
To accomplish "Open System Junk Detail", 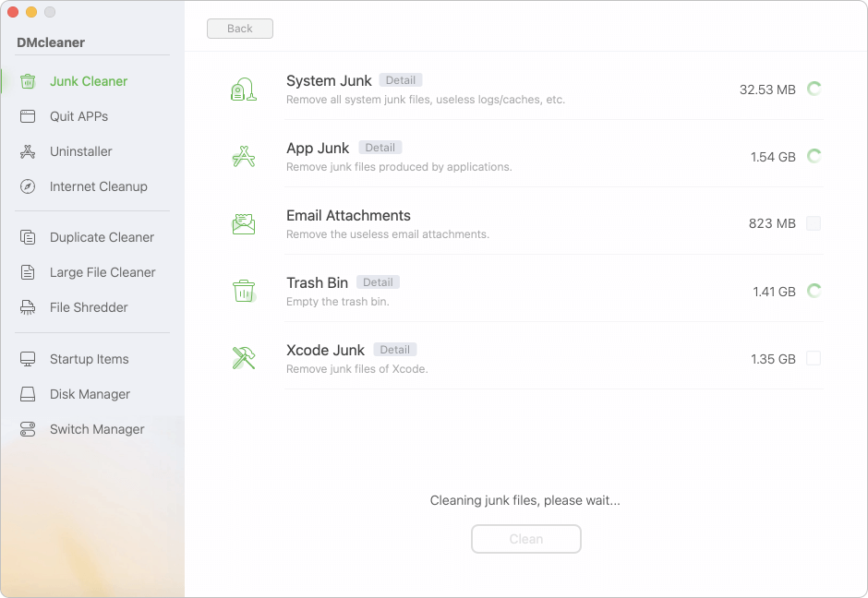I will point(400,80).
